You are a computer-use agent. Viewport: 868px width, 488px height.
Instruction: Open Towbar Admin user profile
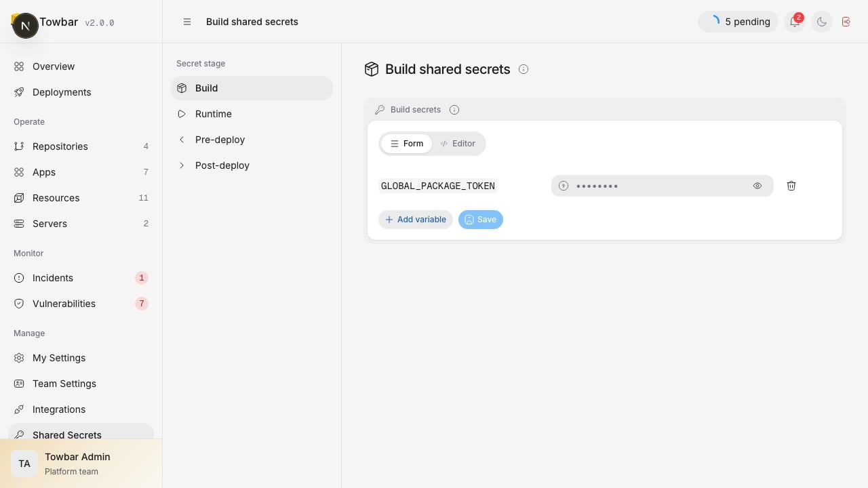click(x=81, y=464)
